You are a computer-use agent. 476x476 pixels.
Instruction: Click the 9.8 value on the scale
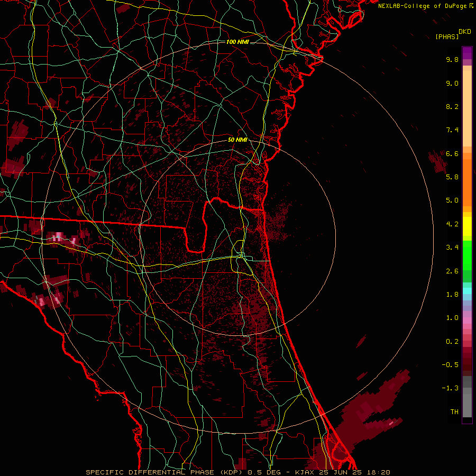pos(452,59)
